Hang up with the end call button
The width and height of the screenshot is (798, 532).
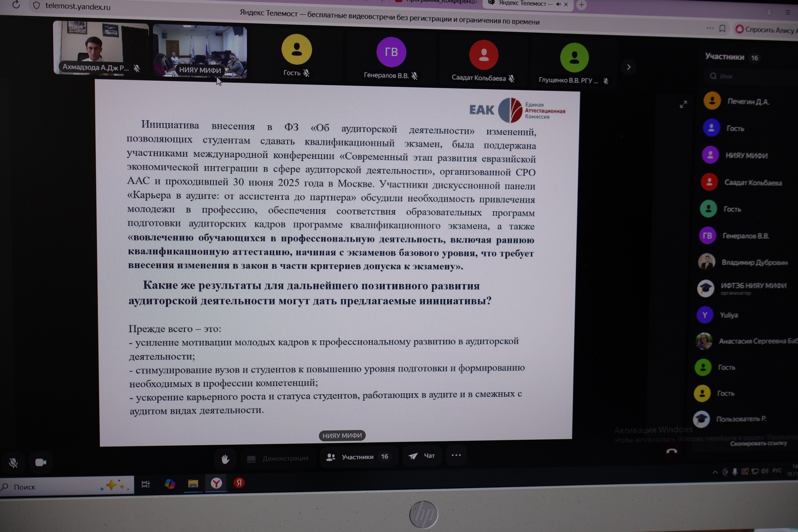(x=671, y=451)
